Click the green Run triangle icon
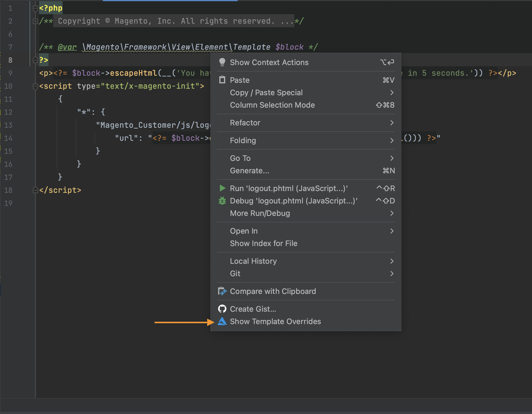Viewport: 532px width, 414px height. [222, 188]
